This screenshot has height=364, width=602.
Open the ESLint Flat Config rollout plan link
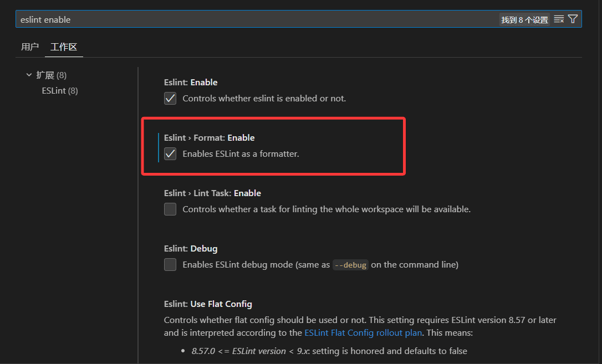[363, 333]
